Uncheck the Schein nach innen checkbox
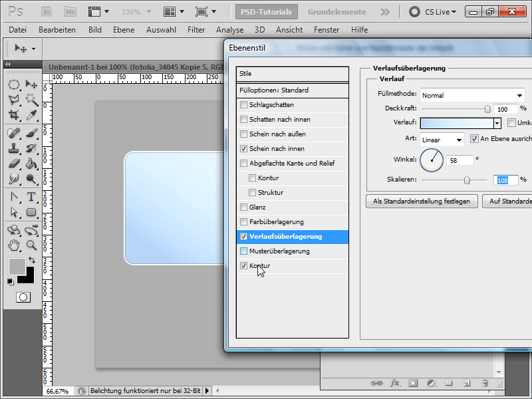 (243, 148)
